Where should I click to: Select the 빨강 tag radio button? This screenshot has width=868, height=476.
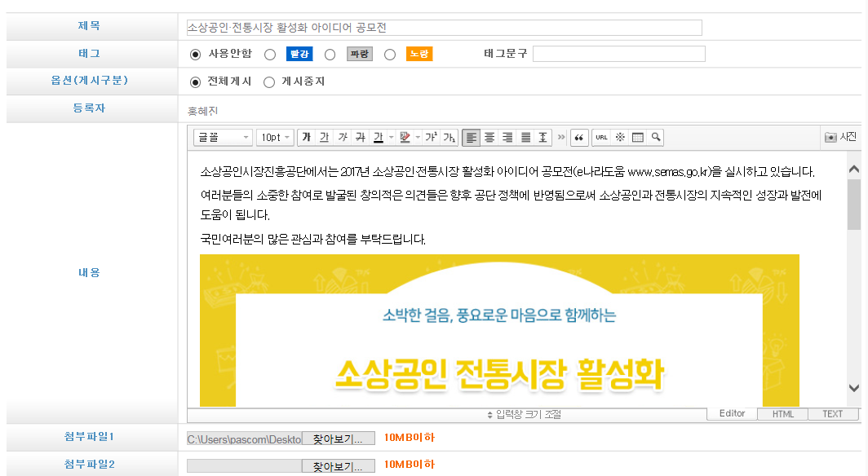[x=270, y=55]
